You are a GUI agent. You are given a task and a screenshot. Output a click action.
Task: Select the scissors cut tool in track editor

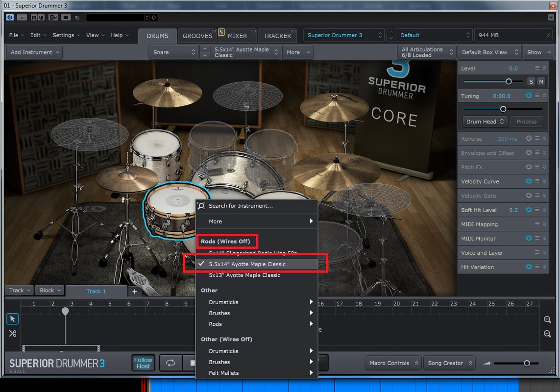pos(13,333)
